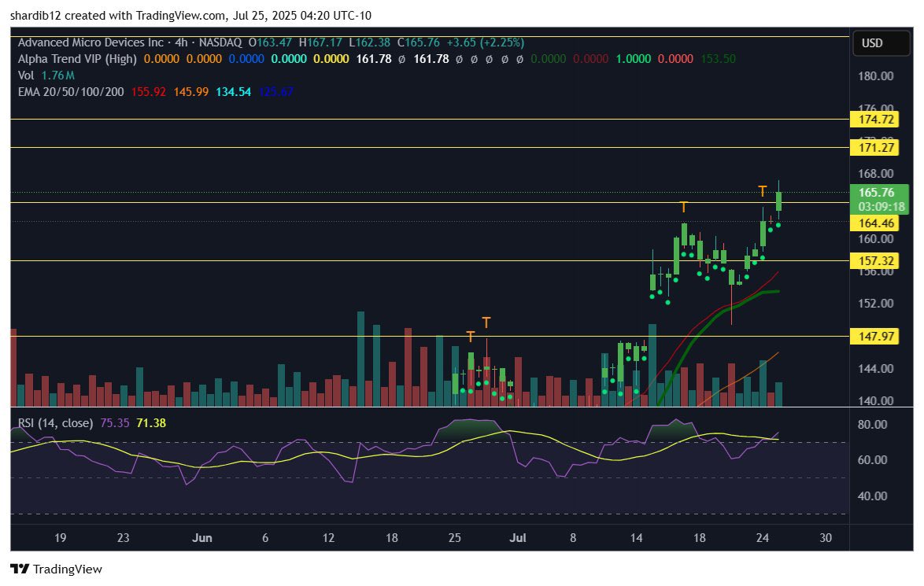924x586 pixels.
Task: Click the EMA 20 value 155.92
Action: [149, 92]
